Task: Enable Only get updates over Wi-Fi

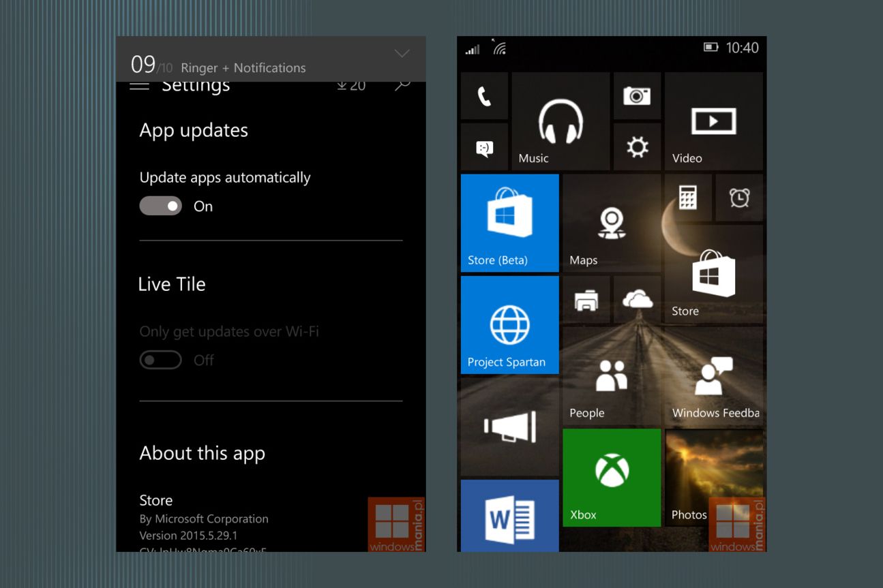Action: (x=160, y=360)
